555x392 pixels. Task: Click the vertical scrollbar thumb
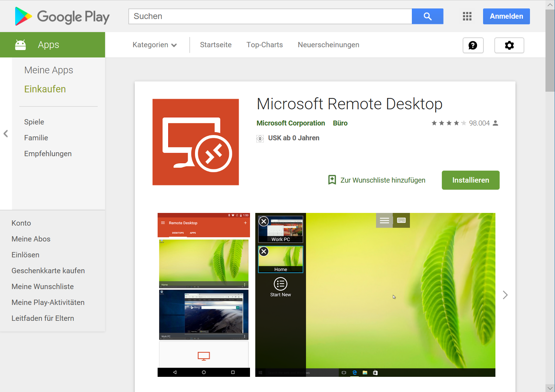click(x=550, y=50)
